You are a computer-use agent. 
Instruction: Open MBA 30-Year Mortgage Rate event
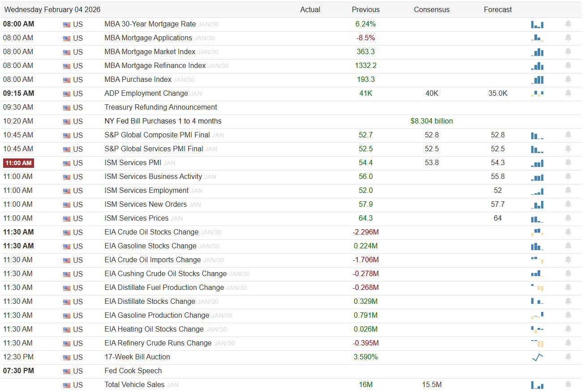[x=150, y=24]
